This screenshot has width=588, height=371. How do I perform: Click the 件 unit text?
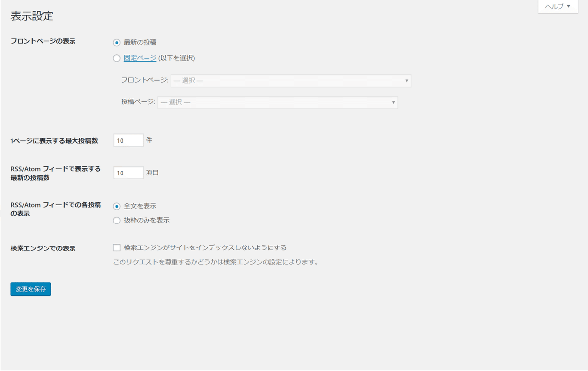click(x=149, y=140)
